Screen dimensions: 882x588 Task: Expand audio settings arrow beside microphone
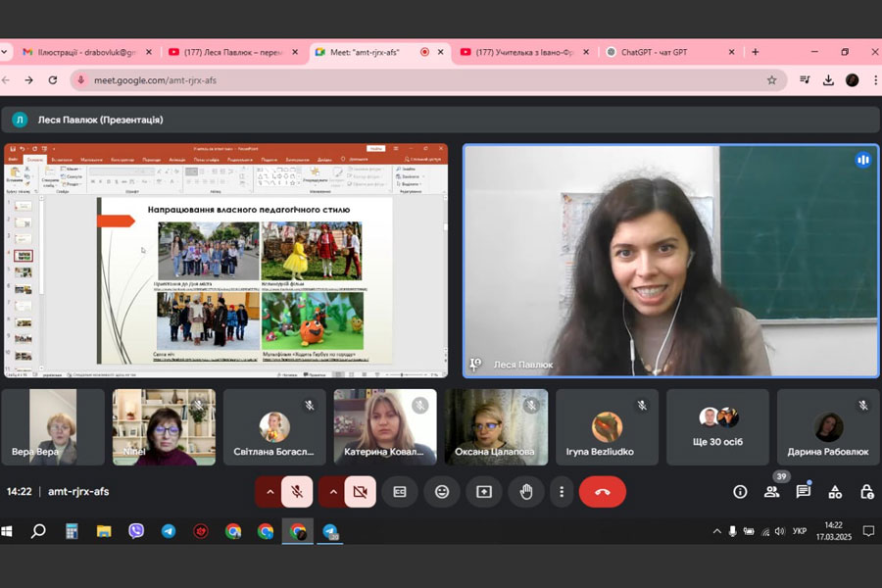pos(269,492)
